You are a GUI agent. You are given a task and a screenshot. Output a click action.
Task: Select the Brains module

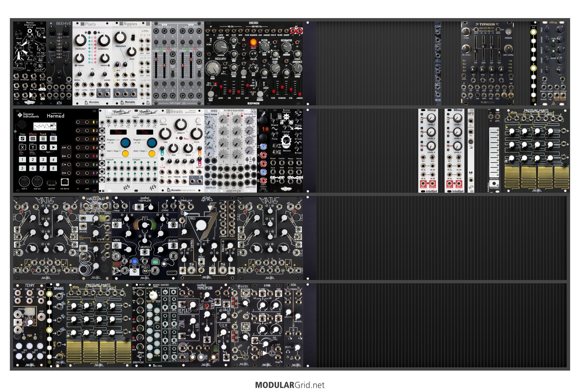pyautogui.click(x=59, y=325)
